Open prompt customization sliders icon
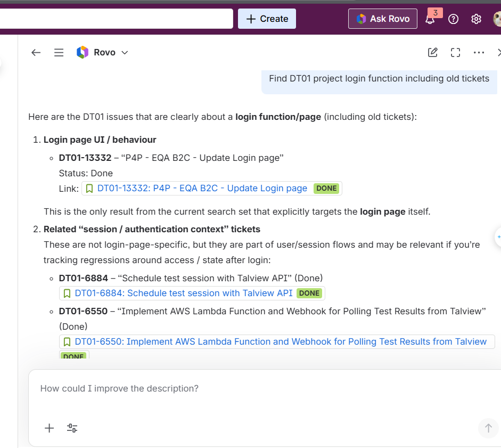Viewport: 501px width, 448px height. (x=72, y=428)
